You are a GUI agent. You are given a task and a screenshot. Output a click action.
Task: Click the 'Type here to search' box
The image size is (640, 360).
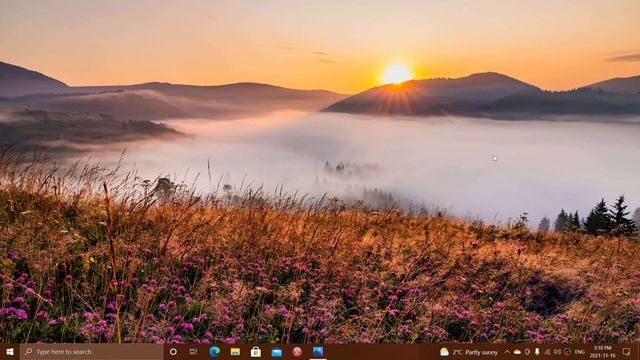(x=91, y=351)
